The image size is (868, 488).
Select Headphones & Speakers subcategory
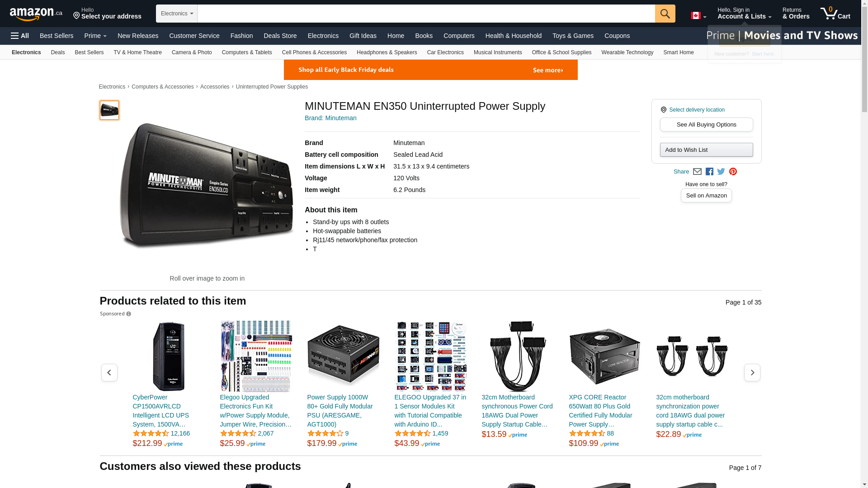click(x=387, y=52)
